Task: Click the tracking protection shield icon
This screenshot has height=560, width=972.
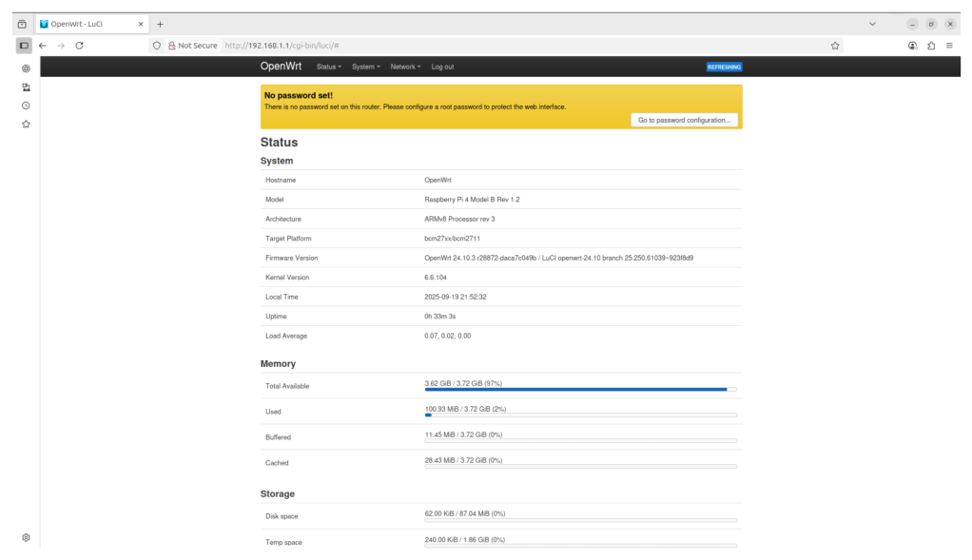Action: pos(157,45)
